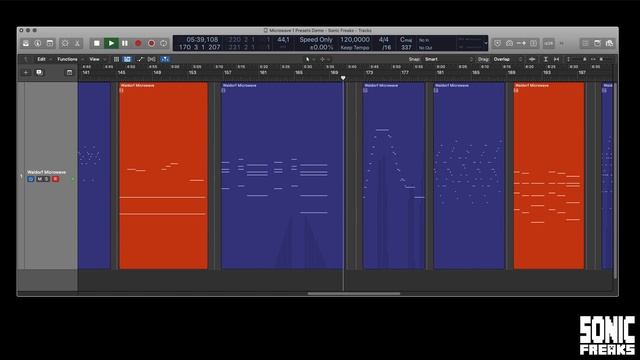640x360 pixels.
Task: Open the Snap Smart dropdown
Action: (449, 59)
